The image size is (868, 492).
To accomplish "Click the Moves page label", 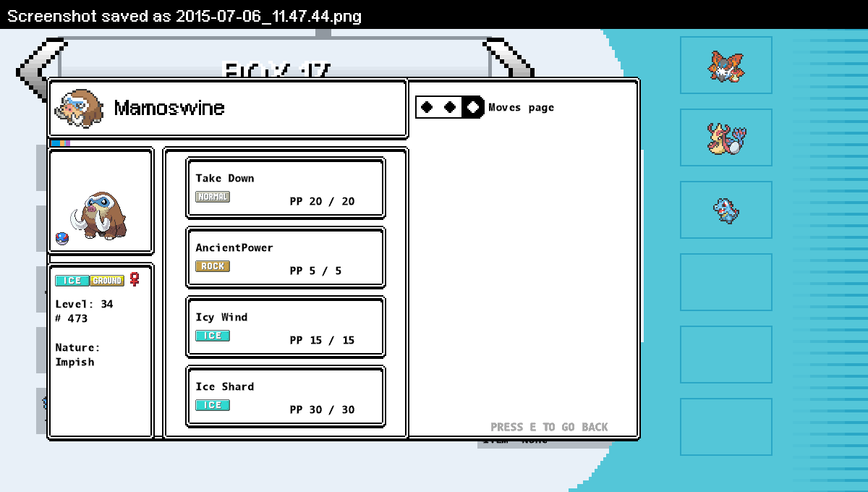I will coord(521,107).
